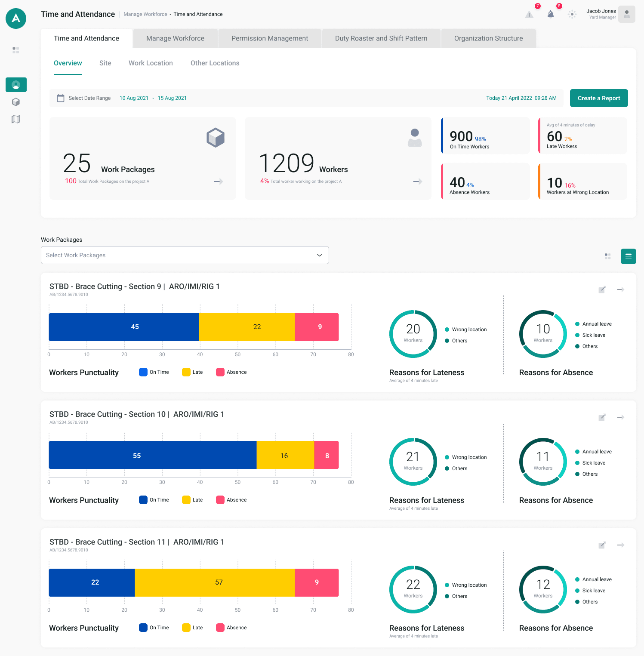Click the arrow on Workers card
Image resolution: width=644 pixels, height=656 pixels.
(x=417, y=182)
